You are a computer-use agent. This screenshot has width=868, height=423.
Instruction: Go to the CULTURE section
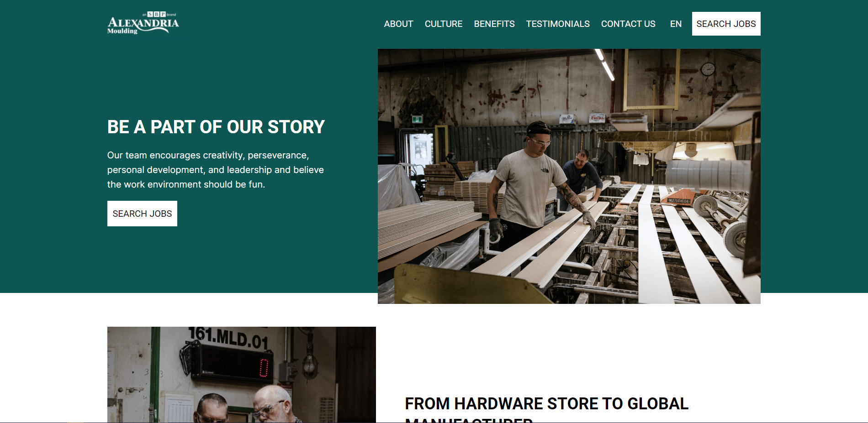443,24
